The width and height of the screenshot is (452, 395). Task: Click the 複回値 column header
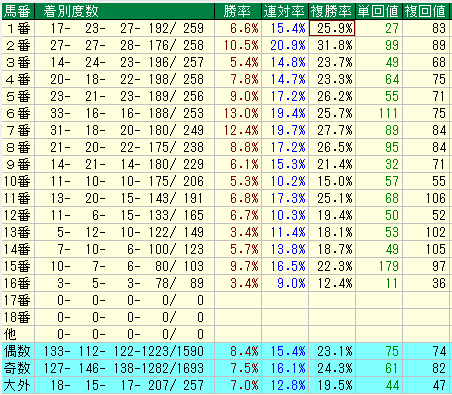426,11
